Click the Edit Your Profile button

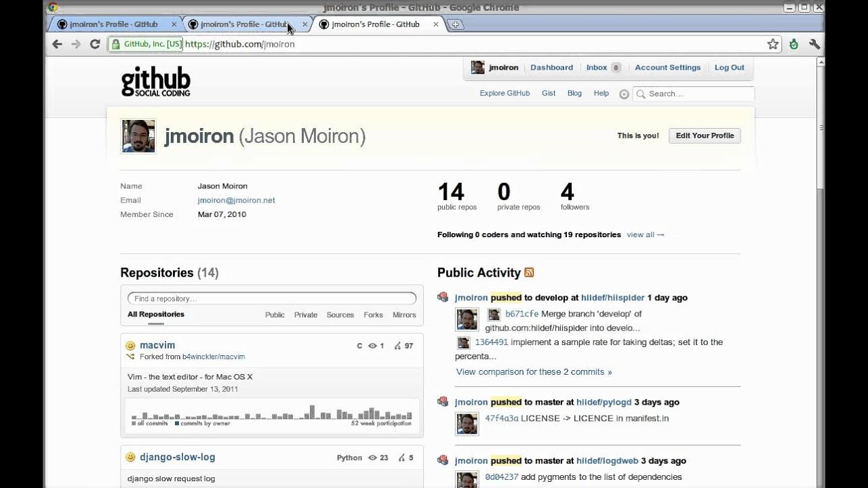705,136
